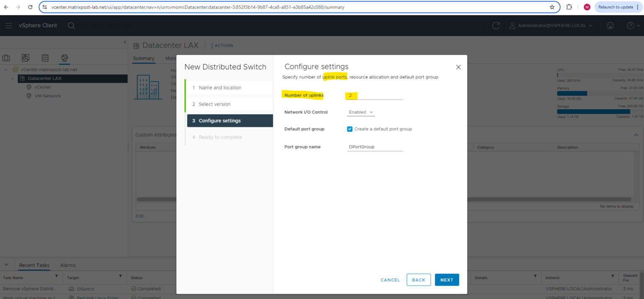Filter the Details column

click(535, 276)
